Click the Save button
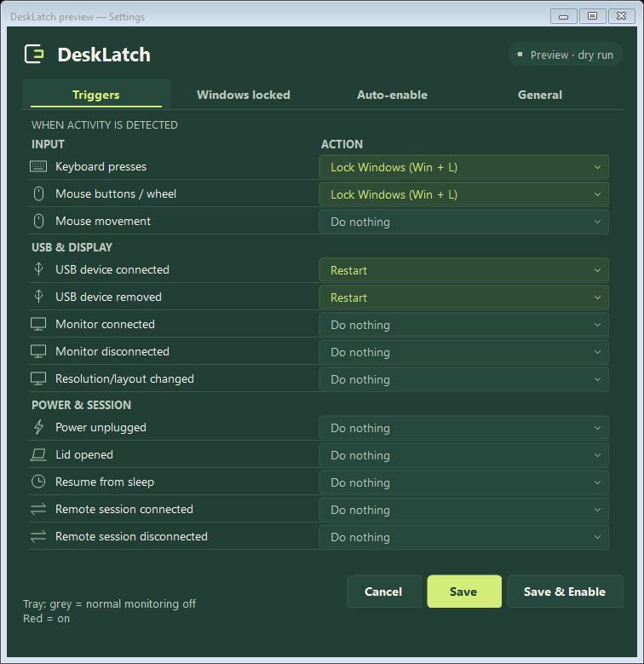Viewport: 644px width, 664px height. (x=464, y=592)
